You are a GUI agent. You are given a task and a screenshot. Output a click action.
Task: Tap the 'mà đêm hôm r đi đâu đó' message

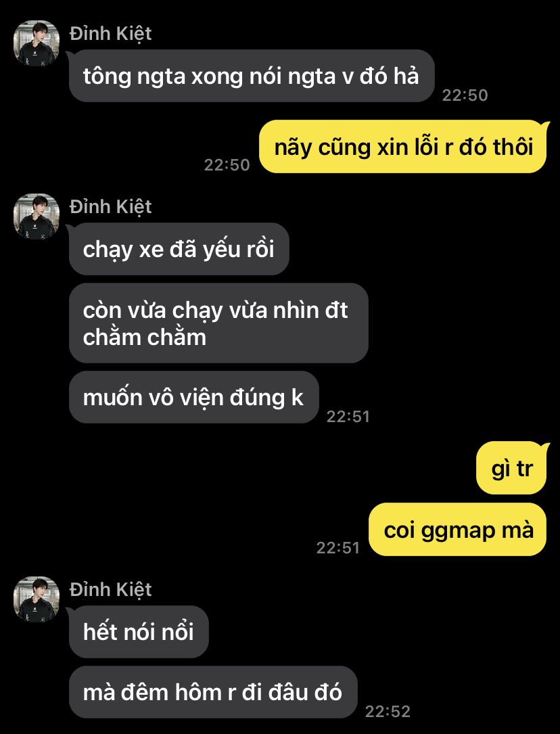point(213,692)
